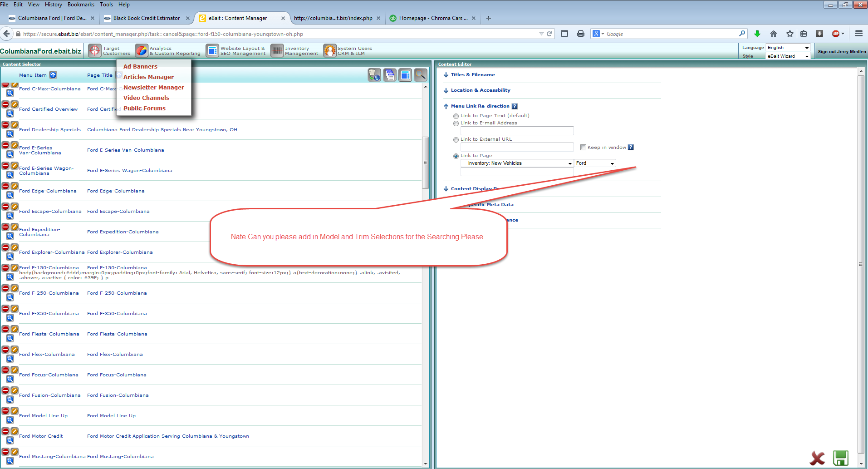The height and width of the screenshot is (469, 868).
Task: Click Sign-out Jerry Medlen
Action: (x=842, y=52)
